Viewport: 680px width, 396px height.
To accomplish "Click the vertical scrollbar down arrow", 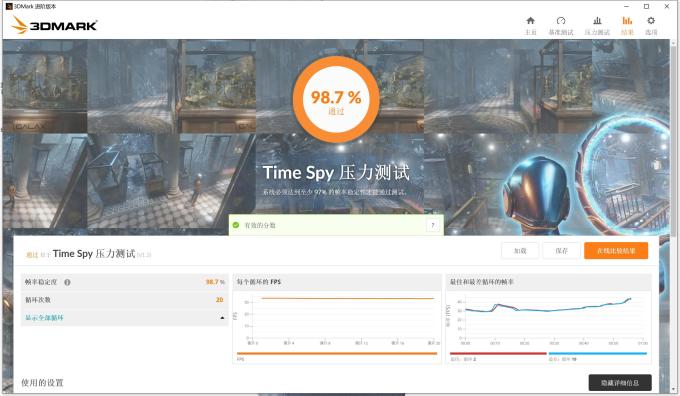I will point(673,389).
